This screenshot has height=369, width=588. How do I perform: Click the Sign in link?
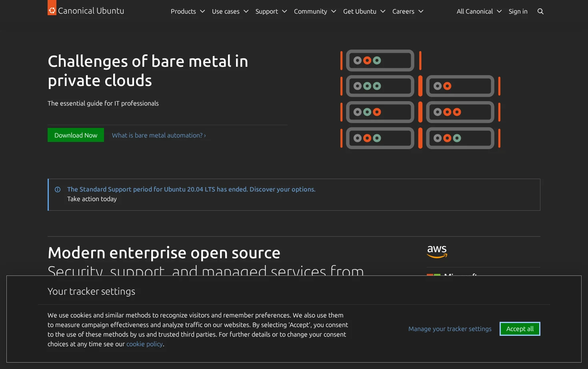pos(518,12)
